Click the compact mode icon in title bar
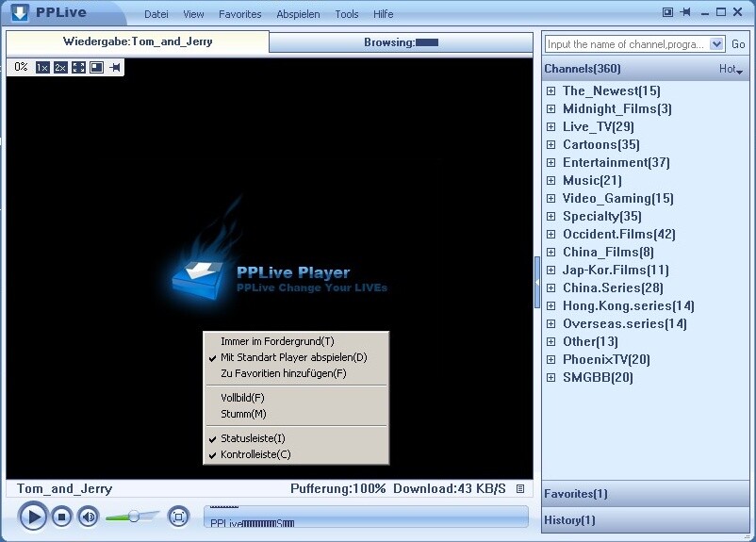The image size is (756, 542). tap(667, 12)
